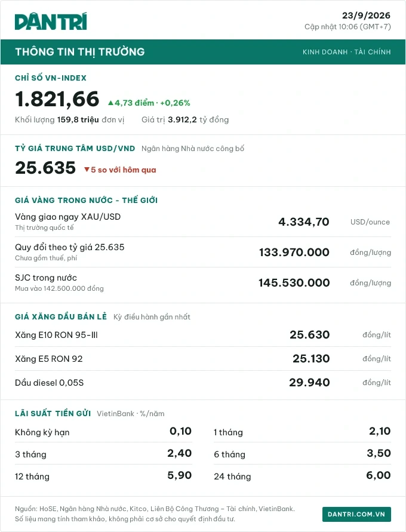Screen dimensions: 406x532
Task: Select the exchange rate 25.635
Action: click(45, 168)
